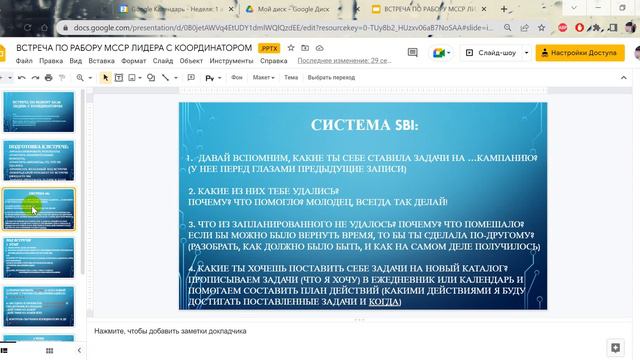The image size is (640, 360).
Task: Collapse the filmstrip panel with the arrow
Action: tap(79, 350)
